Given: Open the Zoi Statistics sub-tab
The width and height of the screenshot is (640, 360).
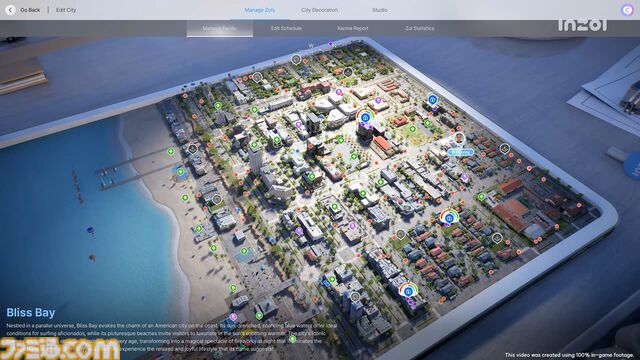Looking at the screenshot, I should (x=420, y=28).
